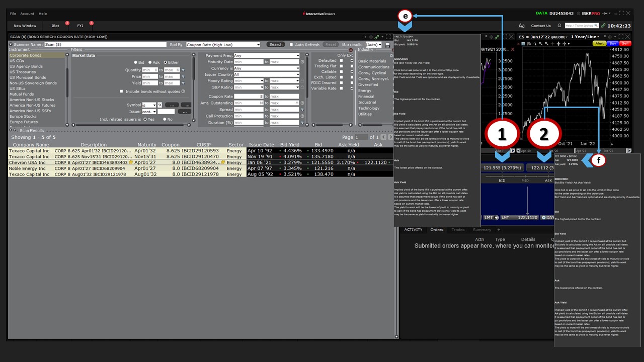Click the green chain link icon near clock
The width and height of the screenshot is (644, 362).
603,26
